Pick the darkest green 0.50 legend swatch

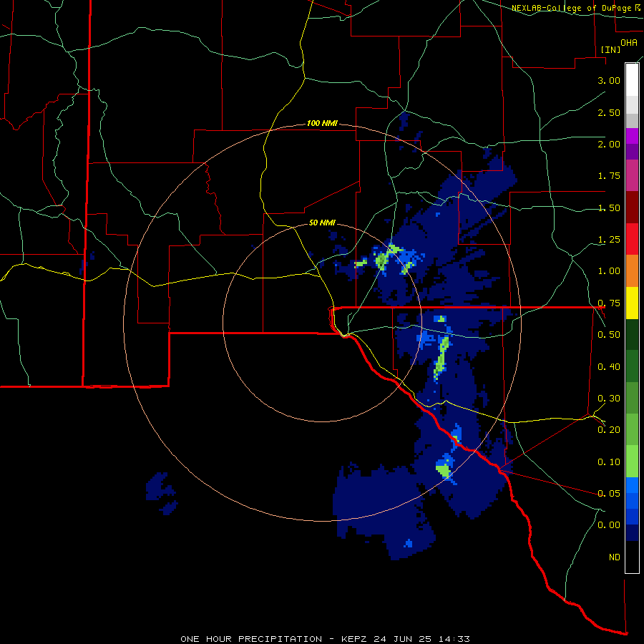coord(632,334)
